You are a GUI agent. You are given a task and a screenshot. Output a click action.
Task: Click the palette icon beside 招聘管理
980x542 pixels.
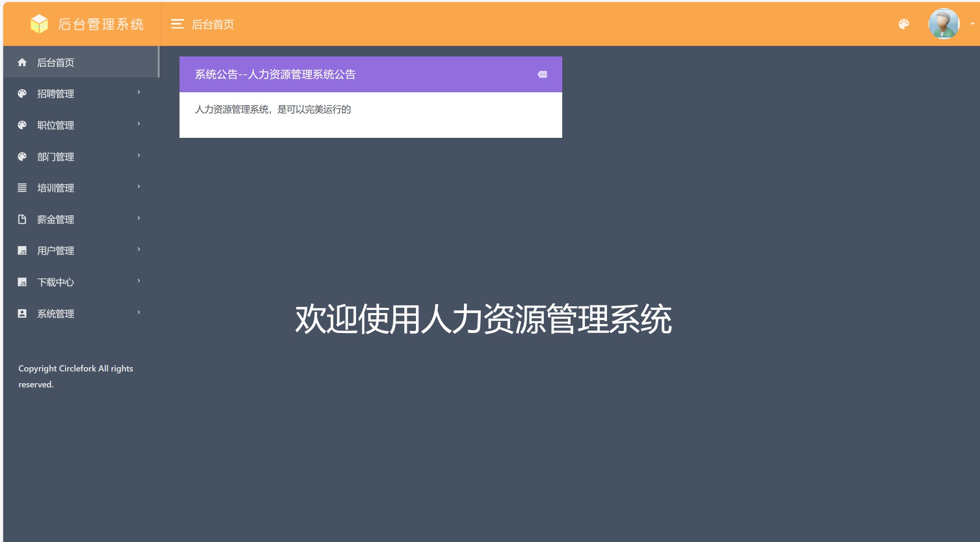pos(22,93)
